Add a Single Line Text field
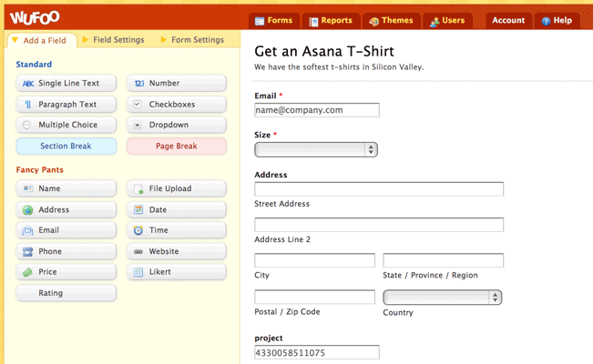 (x=66, y=83)
